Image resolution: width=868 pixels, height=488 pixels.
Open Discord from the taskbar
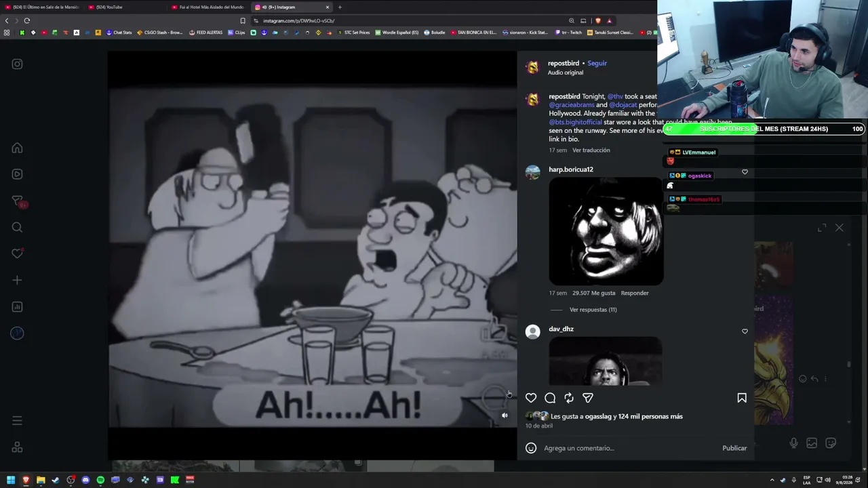[85, 480]
